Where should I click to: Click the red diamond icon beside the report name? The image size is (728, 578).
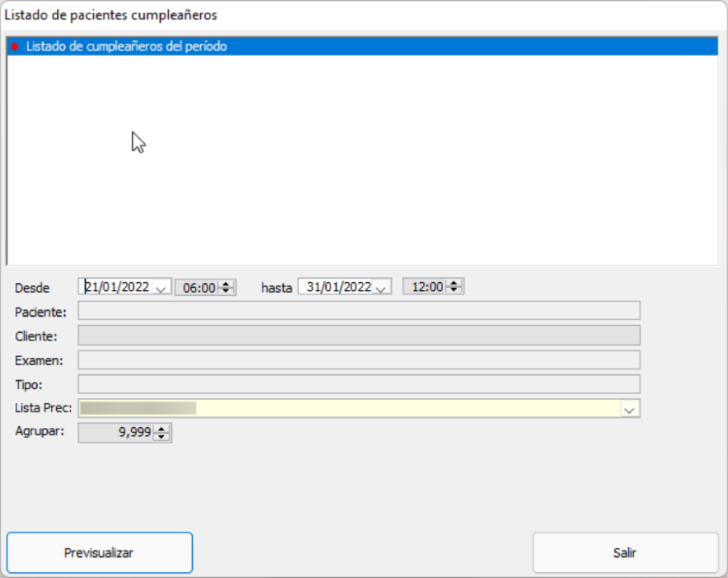[x=15, y=47]
